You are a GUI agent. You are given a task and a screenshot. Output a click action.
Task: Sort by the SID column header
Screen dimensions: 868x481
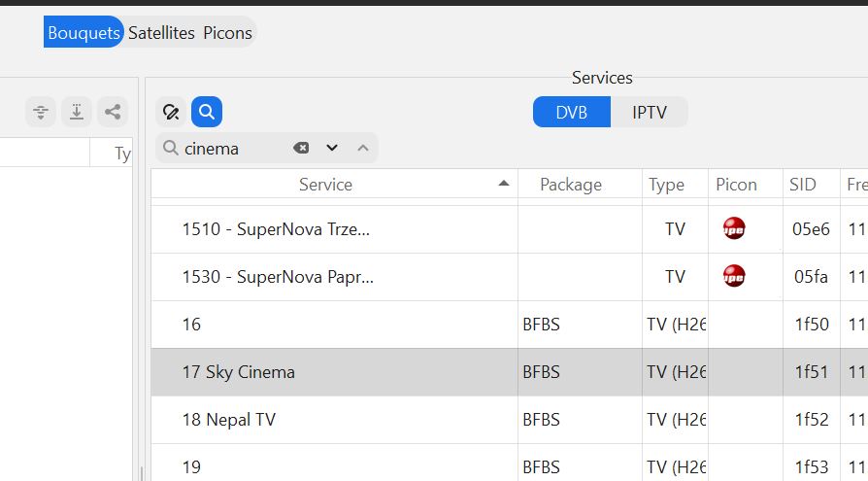click(811, 184)
